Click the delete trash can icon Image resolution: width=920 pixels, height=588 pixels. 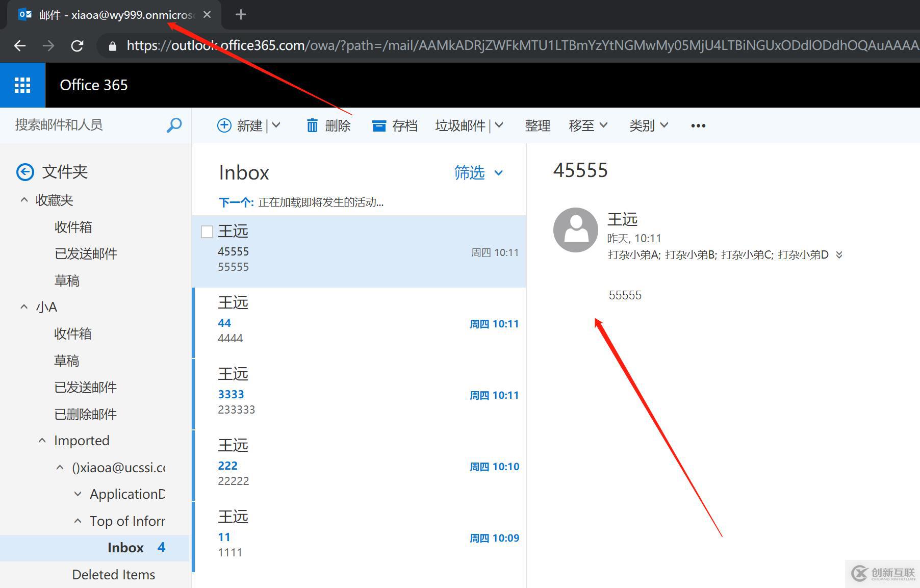(x=312, y=125)
